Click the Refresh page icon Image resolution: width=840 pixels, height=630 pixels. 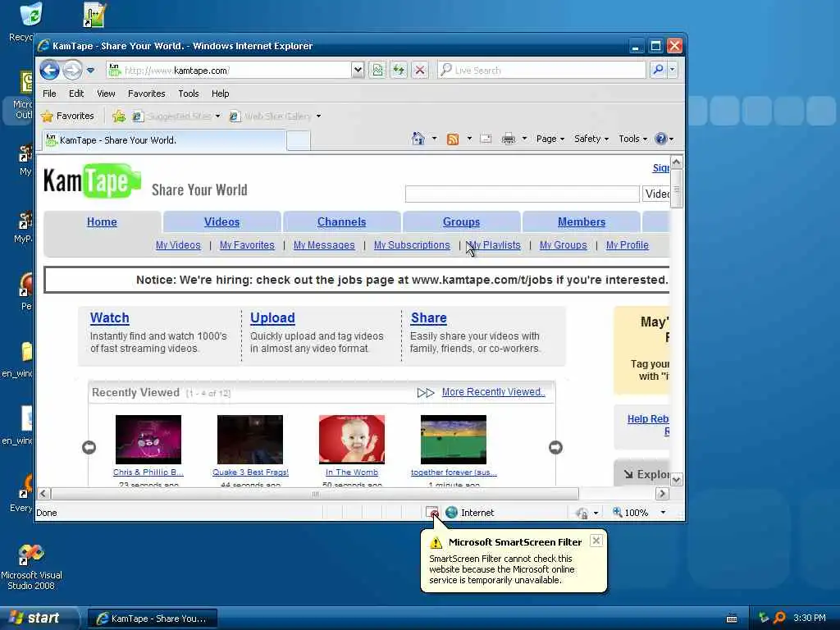pyautogui.click(x=399, y=71)
